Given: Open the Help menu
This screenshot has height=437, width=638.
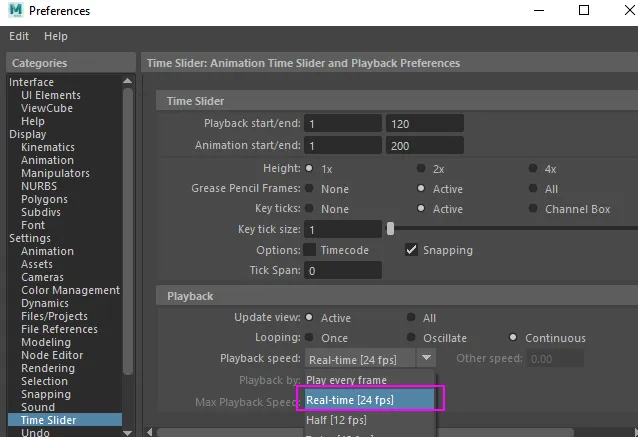Looking at the screenshot, I should coord(56,36).
